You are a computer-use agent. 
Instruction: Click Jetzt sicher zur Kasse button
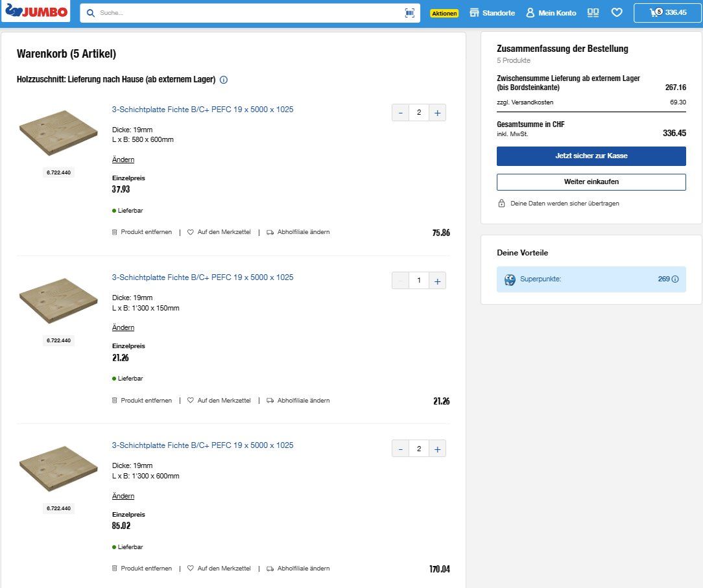point(591,156)
